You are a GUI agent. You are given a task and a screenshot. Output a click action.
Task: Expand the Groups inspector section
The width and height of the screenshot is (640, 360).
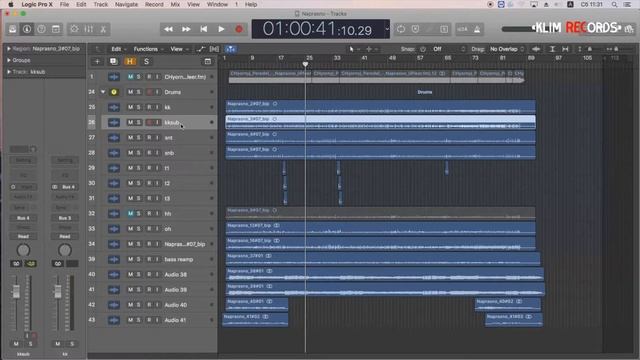[x=9, y=60]
